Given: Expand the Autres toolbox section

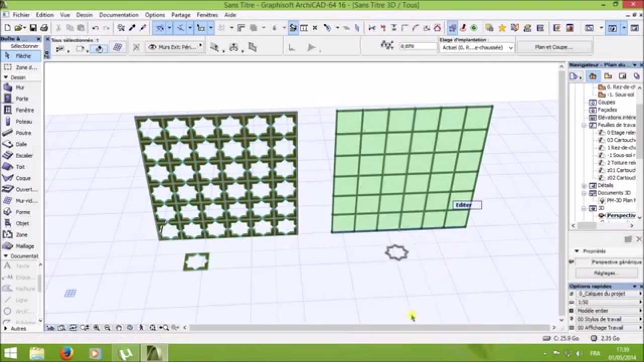Looking at the screenshot, I should pyautogui.click(x=6, y=328).
